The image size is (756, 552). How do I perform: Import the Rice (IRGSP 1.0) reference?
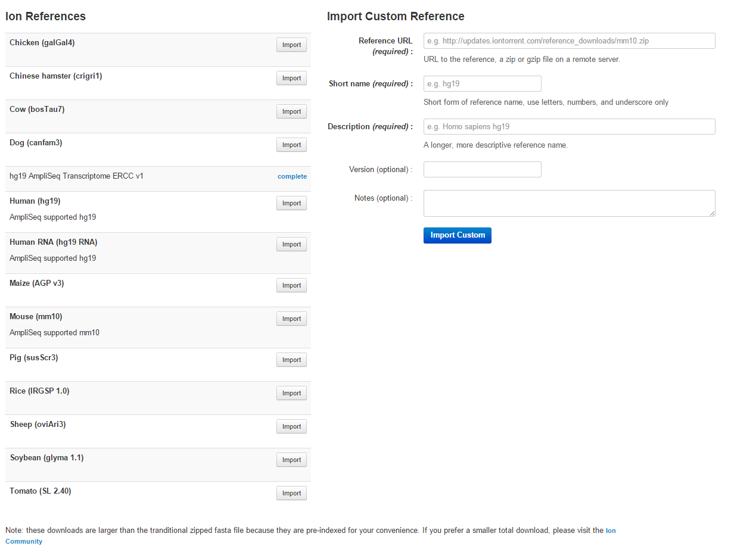pos(291,393)
